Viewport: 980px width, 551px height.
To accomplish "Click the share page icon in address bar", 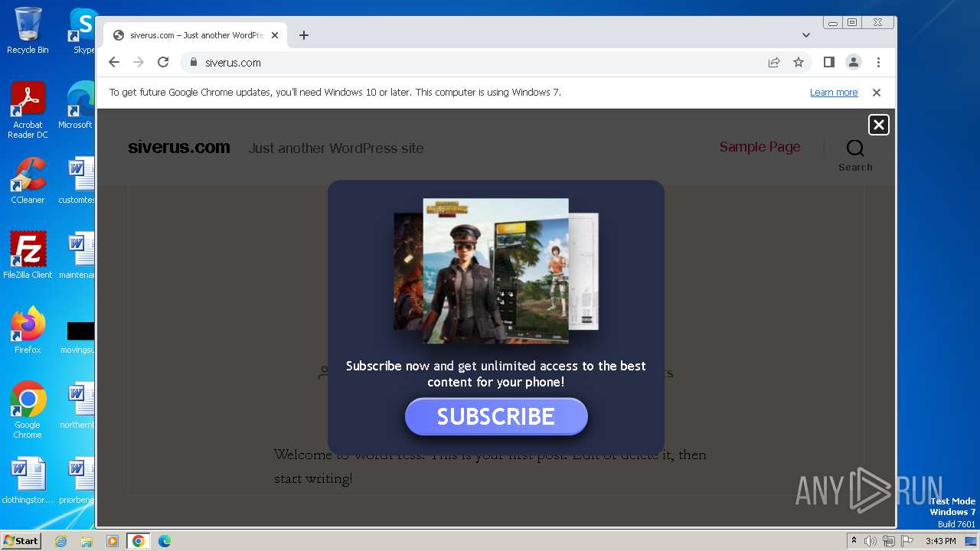I will pos(774,62).
